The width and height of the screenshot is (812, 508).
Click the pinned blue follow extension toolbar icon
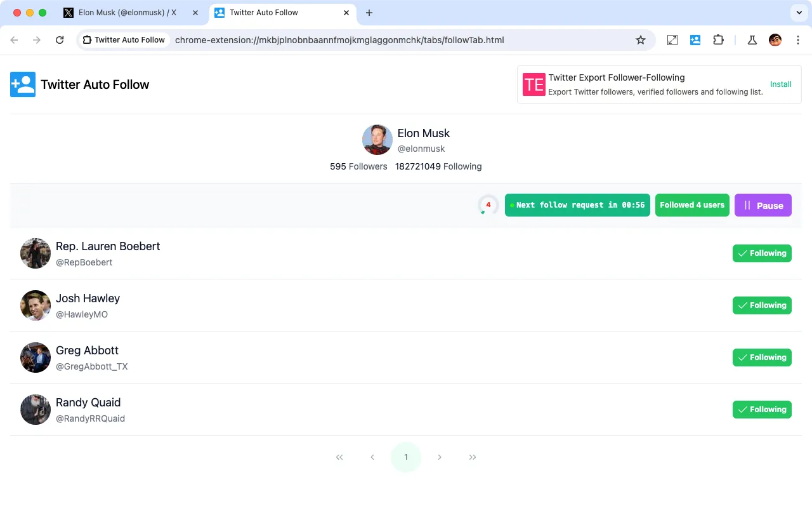click(695, 39)
